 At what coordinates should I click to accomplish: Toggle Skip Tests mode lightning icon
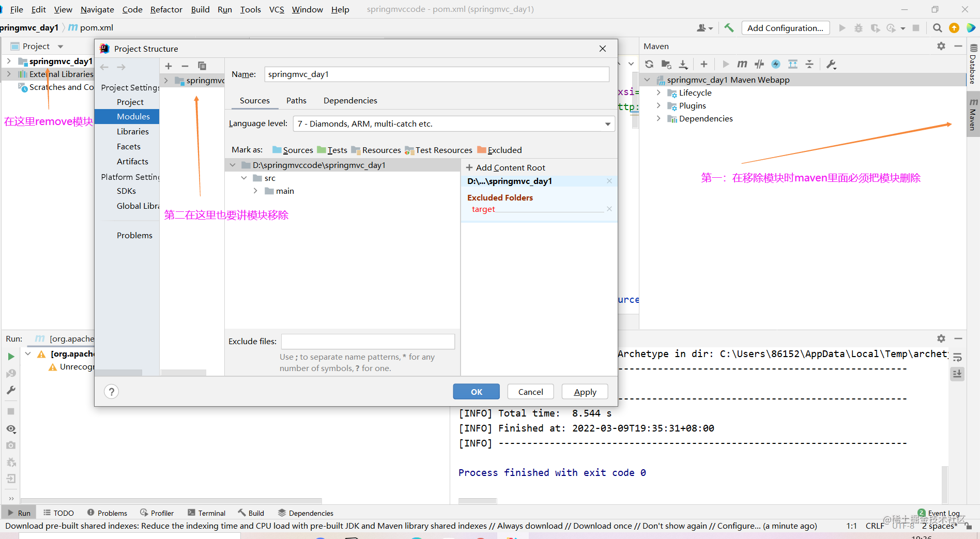[x=776, y=64]
